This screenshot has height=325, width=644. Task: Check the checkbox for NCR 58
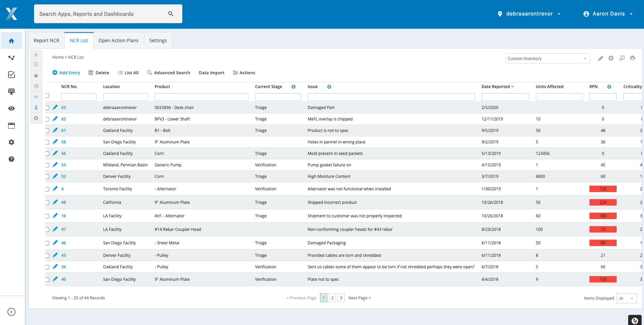(47, 142)
